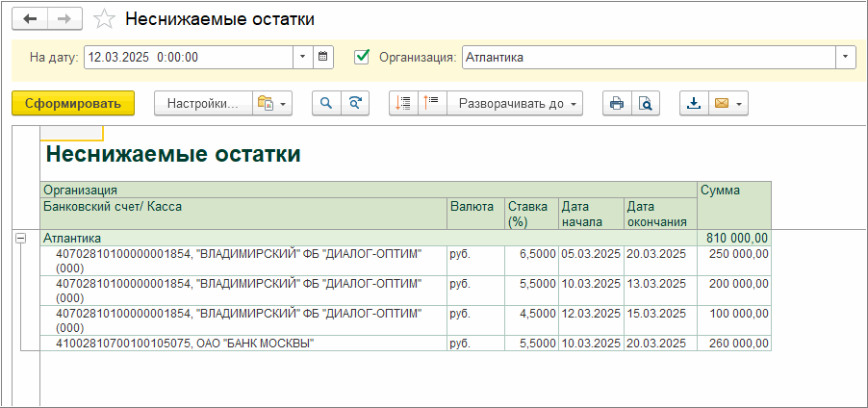Open the Организация dropdown list
The image size is (868, 408).
[x=845, y=57]
